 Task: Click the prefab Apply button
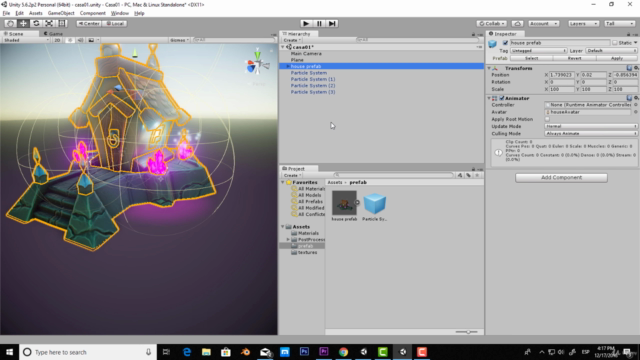[x=616, y=58]
